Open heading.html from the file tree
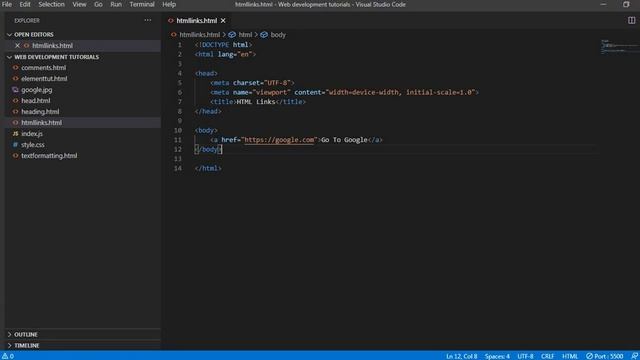 pos(40,112)
